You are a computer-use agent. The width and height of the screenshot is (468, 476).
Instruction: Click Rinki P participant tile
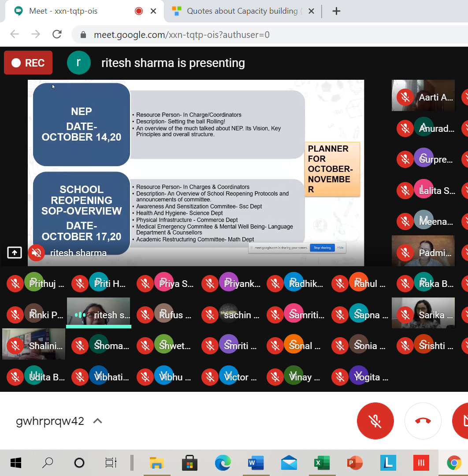[x=33, y=313]
